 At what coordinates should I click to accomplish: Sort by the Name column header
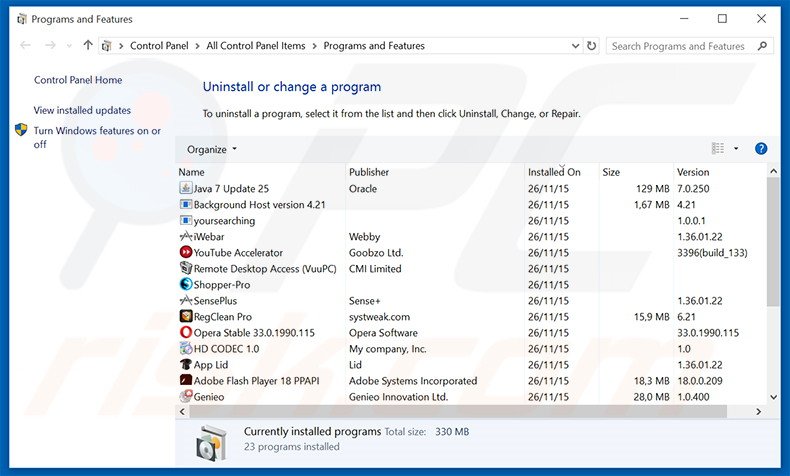pos(260,172)
